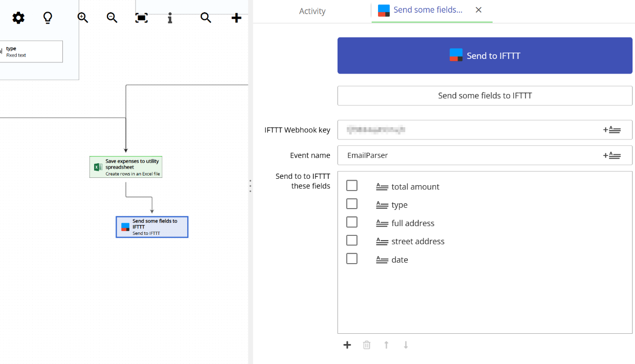This screenshot has width=635, height=364.
Task: Open the info icon
Action: 170,18
